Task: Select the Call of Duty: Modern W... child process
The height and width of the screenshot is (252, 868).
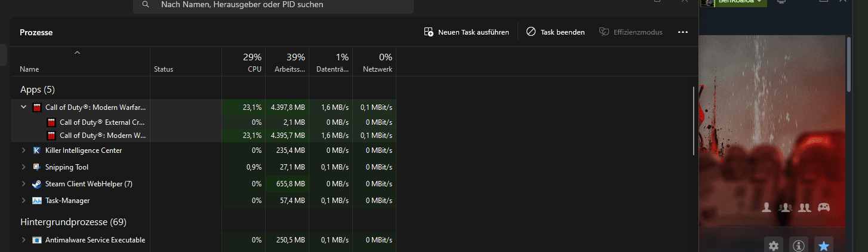Action: pos(103,136)
